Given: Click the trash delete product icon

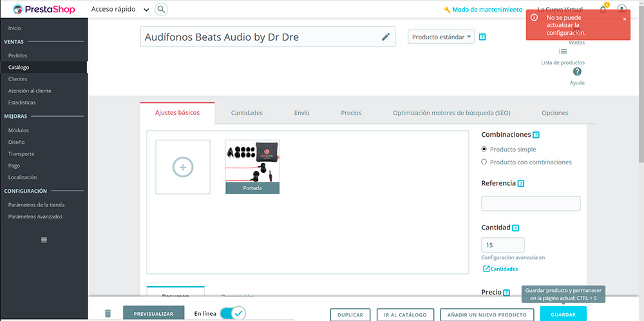Looking at the screenshot, I should pos(108,314).
